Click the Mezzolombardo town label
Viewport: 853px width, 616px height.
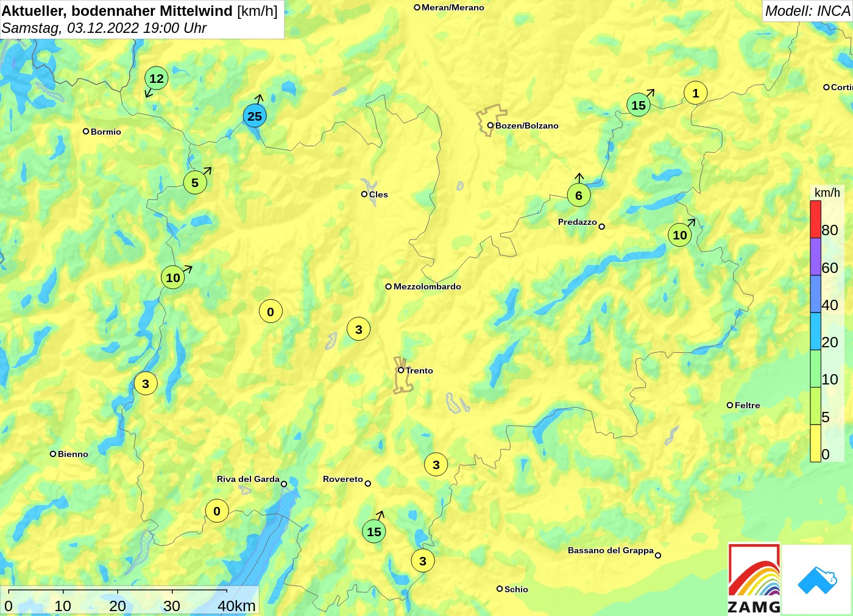[x=427, y=286]
